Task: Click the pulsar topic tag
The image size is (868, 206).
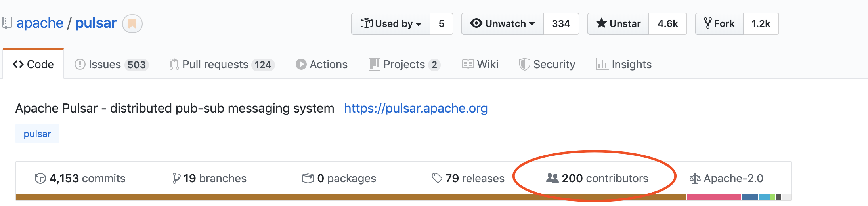Action: [37, 134]
